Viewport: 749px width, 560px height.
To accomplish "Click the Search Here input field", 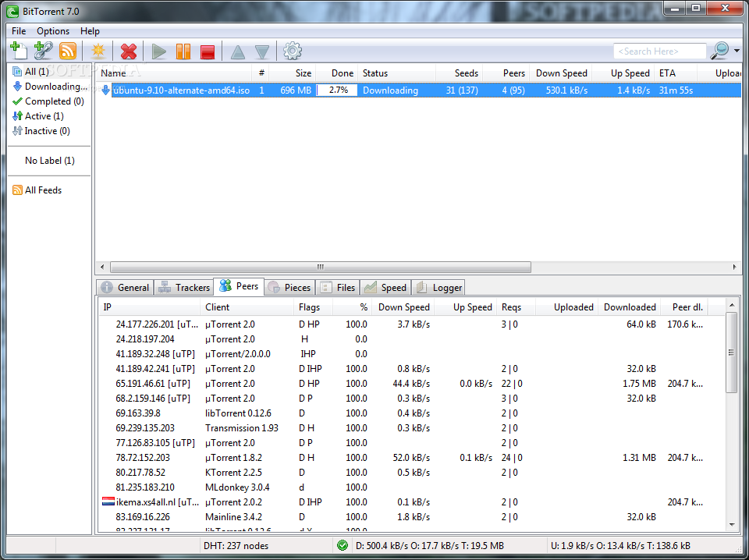I will pyautogui.click(x=659, y=51).
